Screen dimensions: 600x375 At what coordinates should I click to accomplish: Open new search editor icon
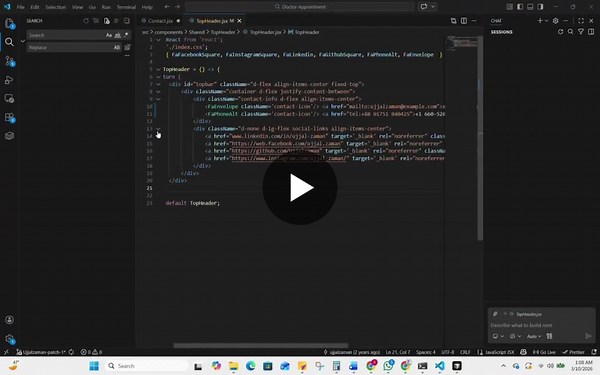coord(106,21)
